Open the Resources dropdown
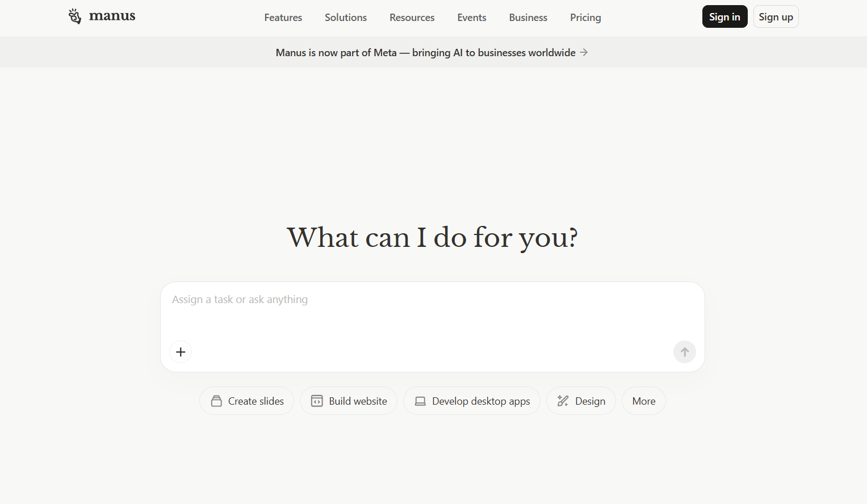867x504 pixels. coord(412,18)
